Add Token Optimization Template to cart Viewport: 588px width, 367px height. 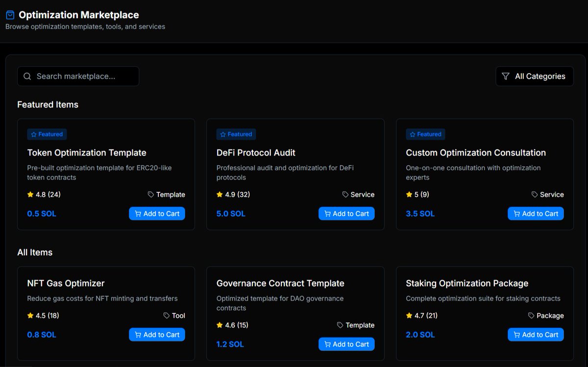[x=157, y=213]
